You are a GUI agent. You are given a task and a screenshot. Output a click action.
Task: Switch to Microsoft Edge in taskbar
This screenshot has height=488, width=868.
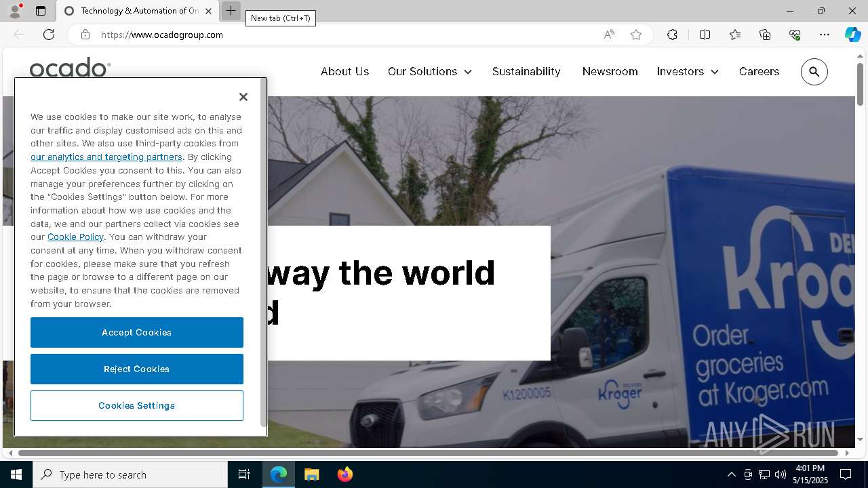(279, 474)
